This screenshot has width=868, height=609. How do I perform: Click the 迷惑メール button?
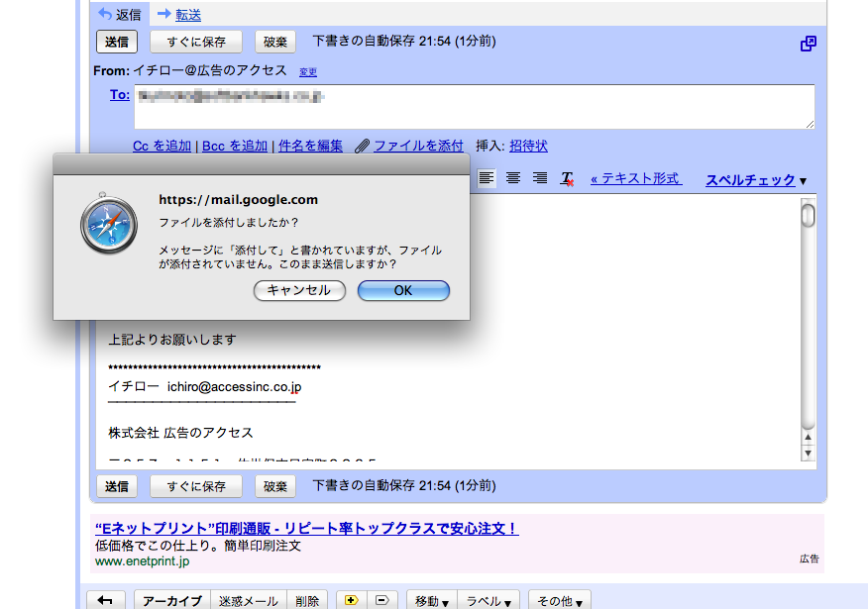pyautogui.click(x=249, y=601)
